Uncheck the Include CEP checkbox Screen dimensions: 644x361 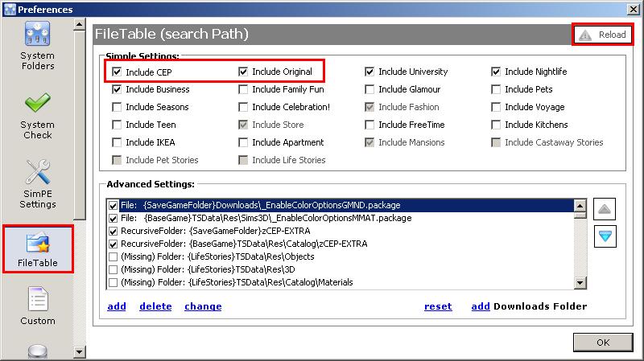pos(118,72)
